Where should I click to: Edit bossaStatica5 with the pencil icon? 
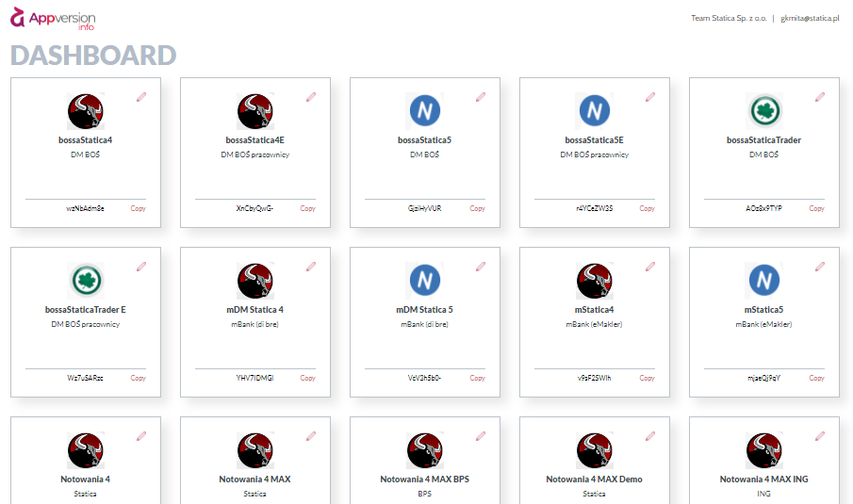pos(481,97)
